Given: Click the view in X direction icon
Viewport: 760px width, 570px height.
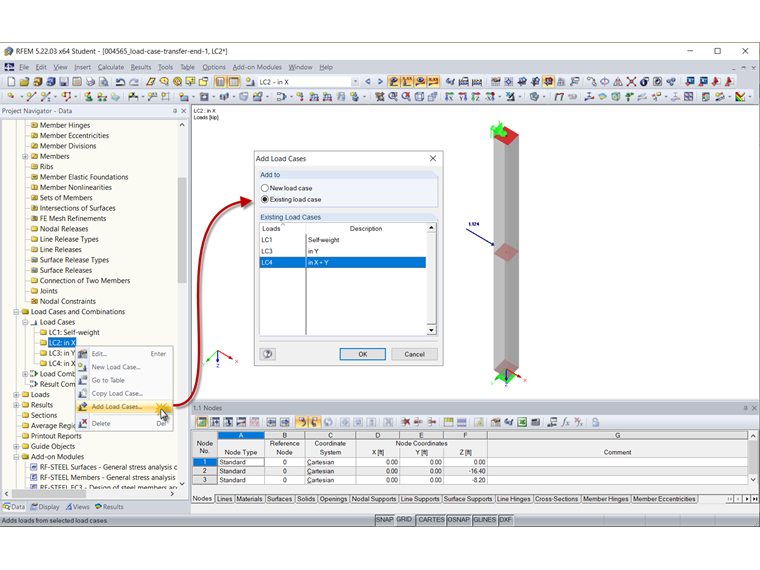Looking at the screenshot, I should point(449,96).
